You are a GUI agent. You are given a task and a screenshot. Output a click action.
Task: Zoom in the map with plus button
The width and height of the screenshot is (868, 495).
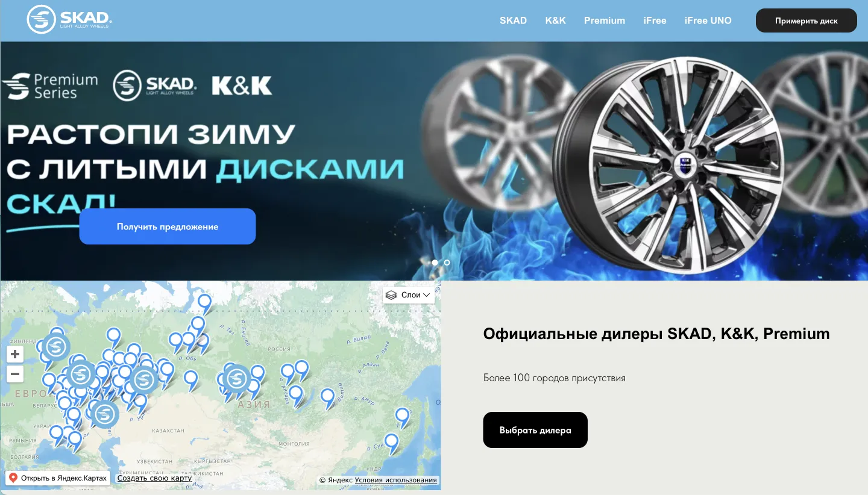(15, 354)
